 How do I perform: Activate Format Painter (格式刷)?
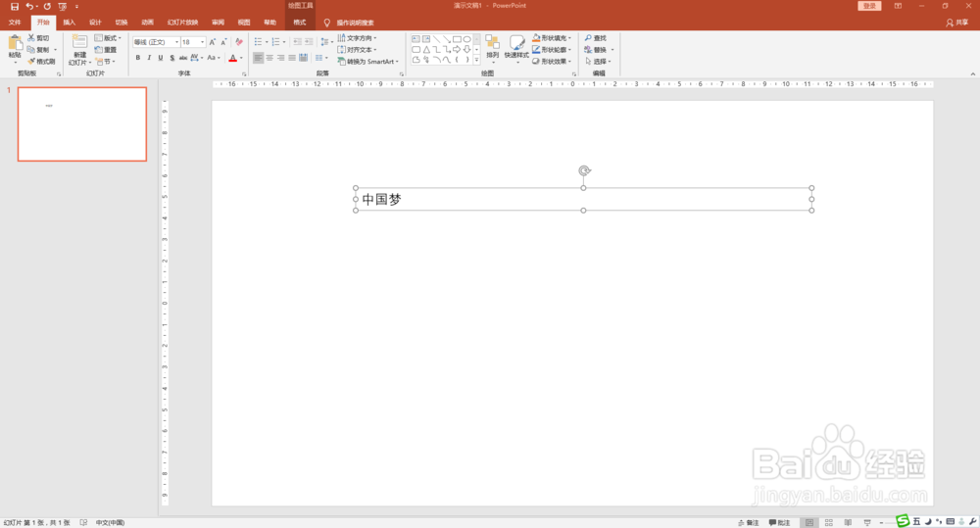tap(41, 62)
